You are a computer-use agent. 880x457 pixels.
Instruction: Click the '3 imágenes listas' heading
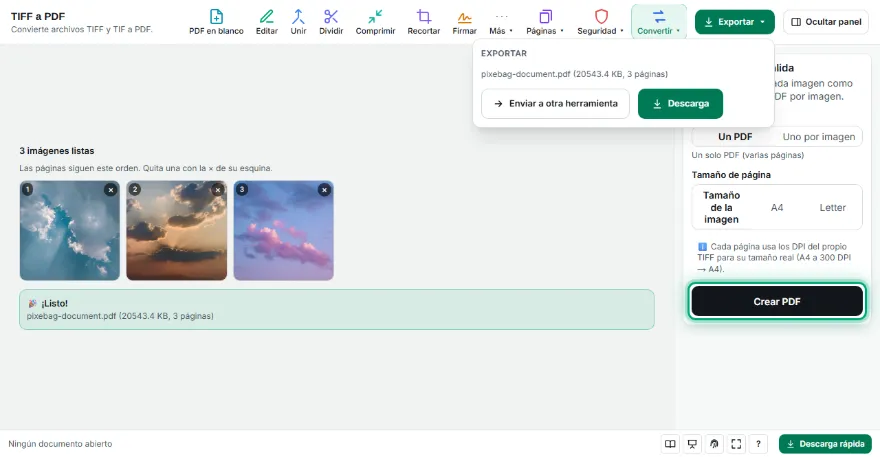click(57, 151)
